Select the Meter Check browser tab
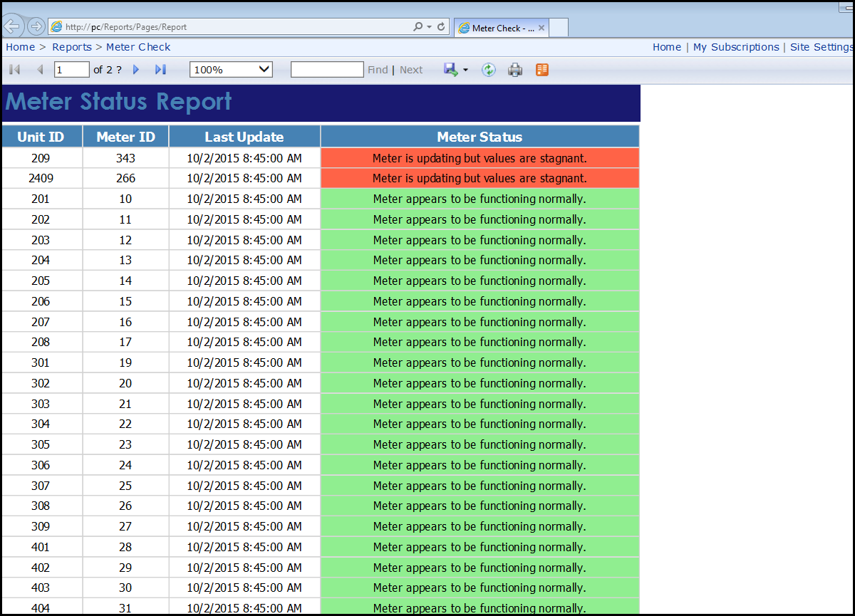This screenshot has height=616, width=855. click(498, 28)
